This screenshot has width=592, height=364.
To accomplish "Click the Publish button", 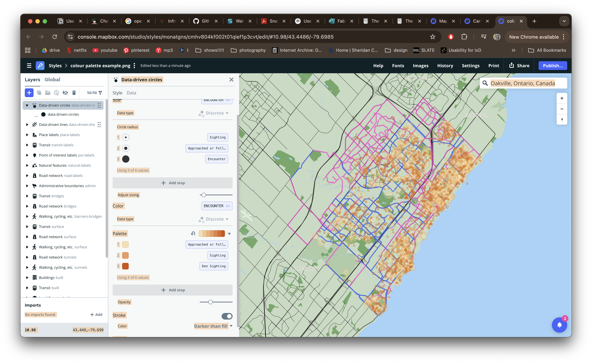I will pos(552,65).
